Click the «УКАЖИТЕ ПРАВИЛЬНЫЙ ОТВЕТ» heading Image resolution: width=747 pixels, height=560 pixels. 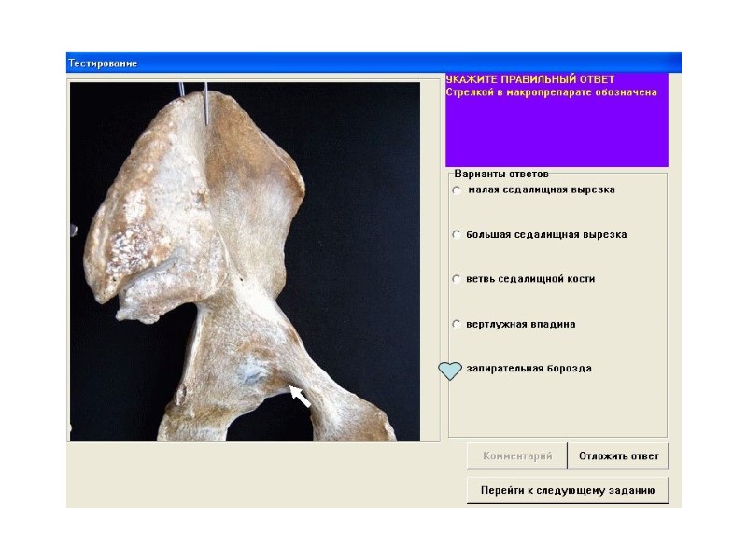530,79
